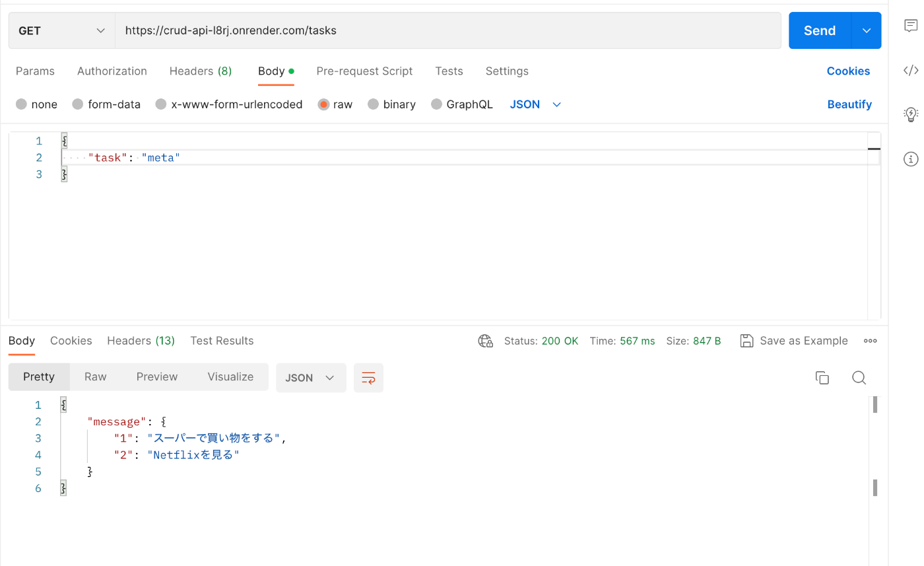Click the lightbulb related requests icon
This screenshot has height=566, width=924.
(x=911, y=114)
